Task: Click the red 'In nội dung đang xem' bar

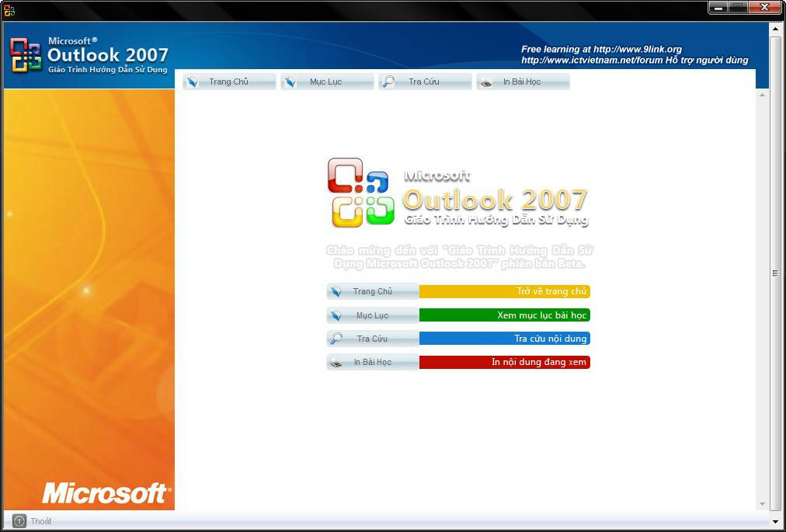Action: [505, 362]
